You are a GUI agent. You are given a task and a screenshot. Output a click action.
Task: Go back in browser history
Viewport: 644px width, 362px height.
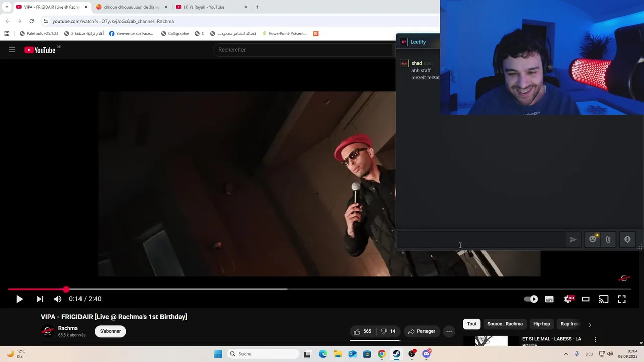[x=7, y=21]
